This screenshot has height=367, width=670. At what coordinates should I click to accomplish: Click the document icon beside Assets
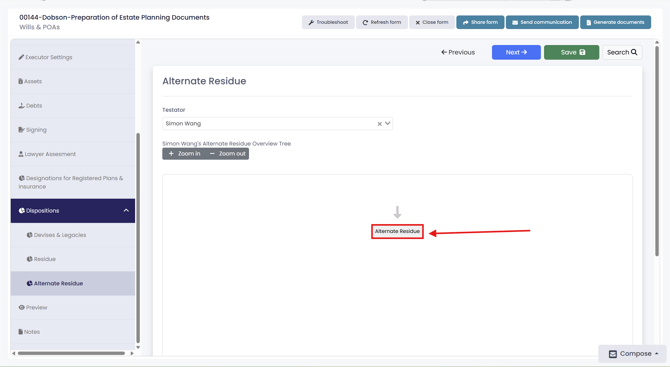21,81
